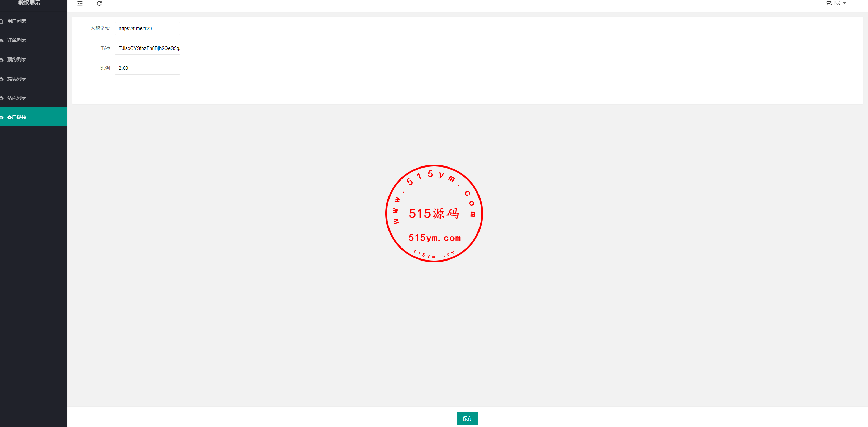The height and width of the screenshot is (427, 868).
Task: Focus the 客服链接 input field
Action: click(x=148, y=28)
